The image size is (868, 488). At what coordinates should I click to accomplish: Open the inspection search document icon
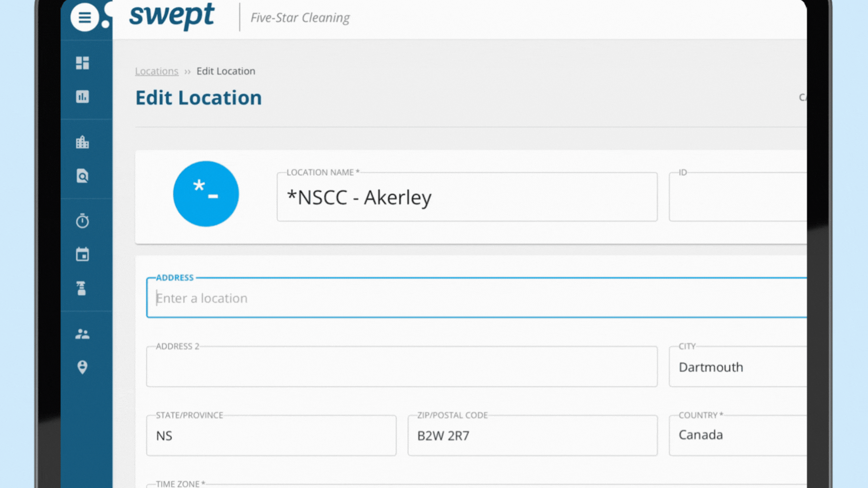(x=82, y=176)
